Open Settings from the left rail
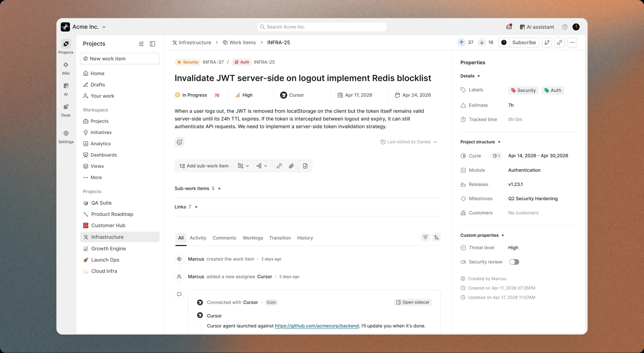The width and height of the screenshot is (644, 353). pos(66,137)
